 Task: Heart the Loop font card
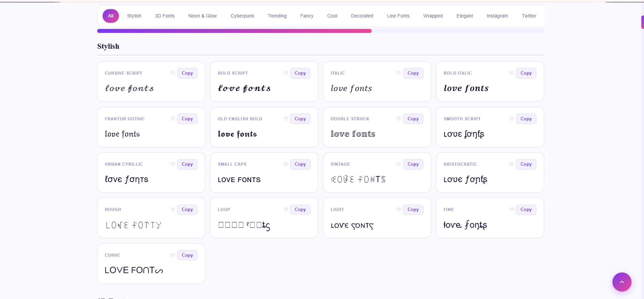[286, 210]
